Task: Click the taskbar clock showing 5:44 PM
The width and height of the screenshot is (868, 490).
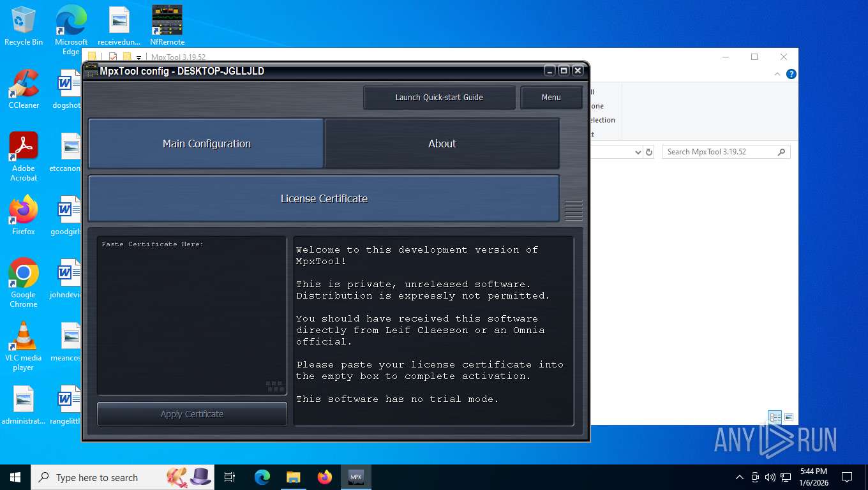Action: (x=813, y=477)
